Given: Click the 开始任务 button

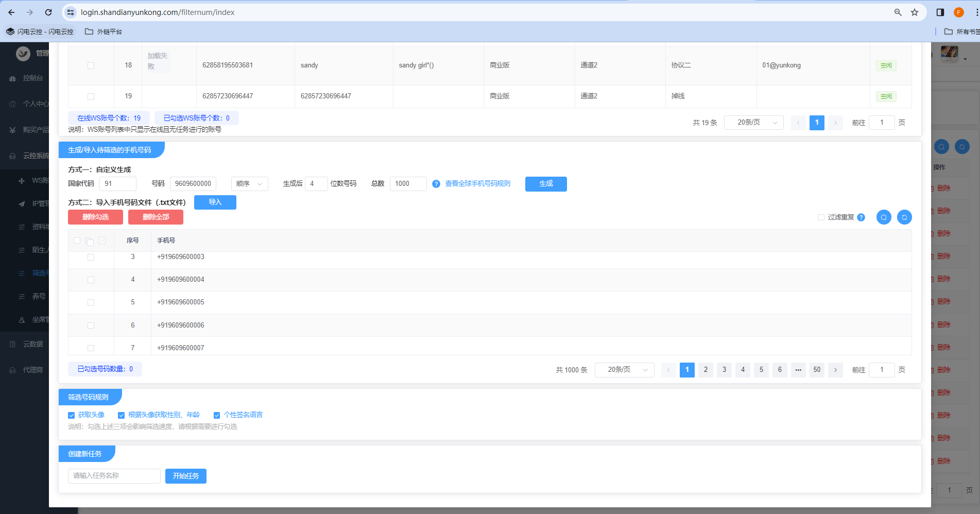Looking at the screenshot, I should [186, 476].
